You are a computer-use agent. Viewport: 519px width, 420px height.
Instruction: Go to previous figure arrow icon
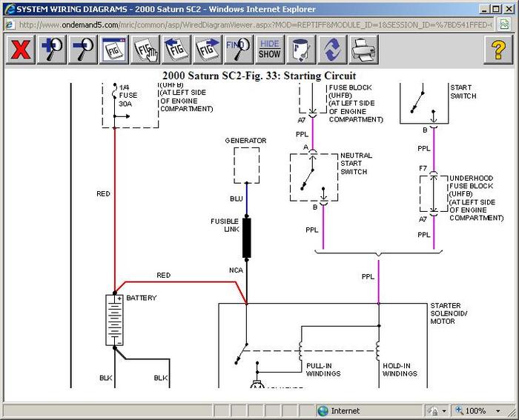click(176, 50)
